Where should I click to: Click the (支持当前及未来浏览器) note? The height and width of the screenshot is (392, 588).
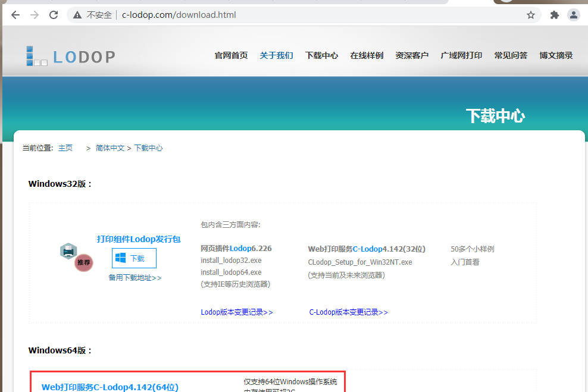point(346,275)
